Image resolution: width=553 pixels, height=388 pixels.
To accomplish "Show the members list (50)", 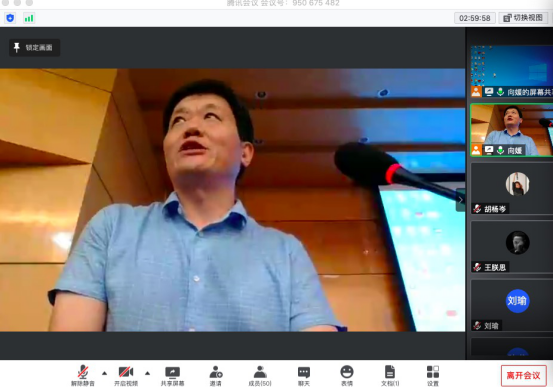I will coord(260,376).
